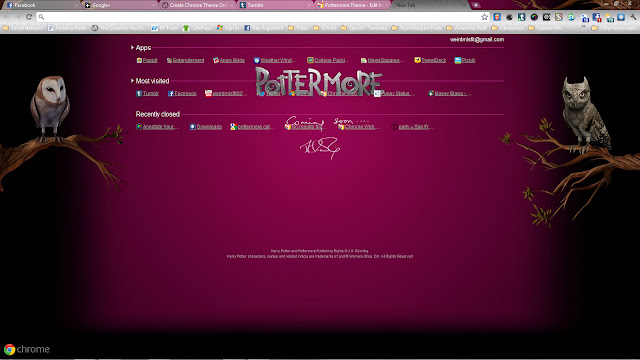Screen dimensions: 640x360
Task: Collapse the Most visited section triangle
Action: [x=132, y=81]
